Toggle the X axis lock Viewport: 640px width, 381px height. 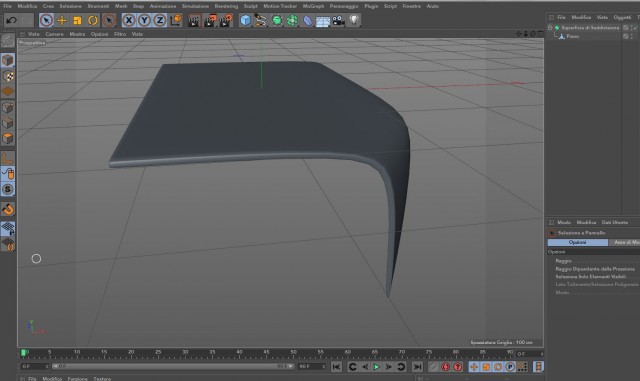129,20
